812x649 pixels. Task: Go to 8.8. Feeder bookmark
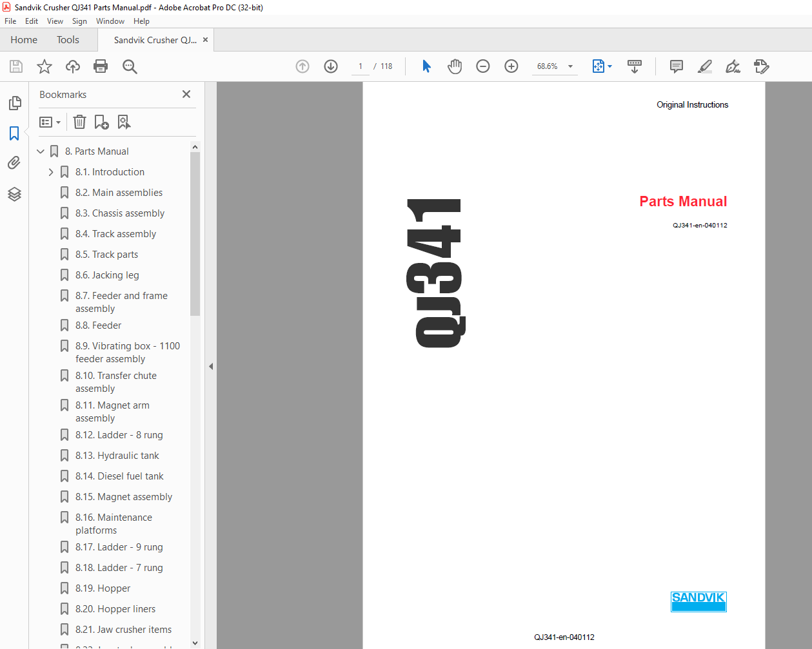click(x=98, y=325)
